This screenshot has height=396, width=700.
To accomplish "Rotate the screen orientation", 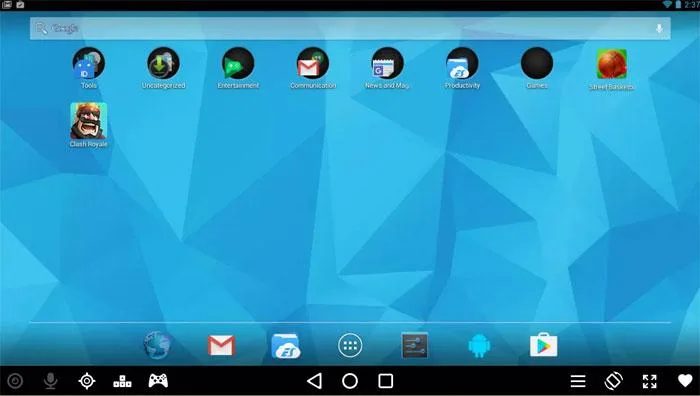I will [x=614, y=381].
